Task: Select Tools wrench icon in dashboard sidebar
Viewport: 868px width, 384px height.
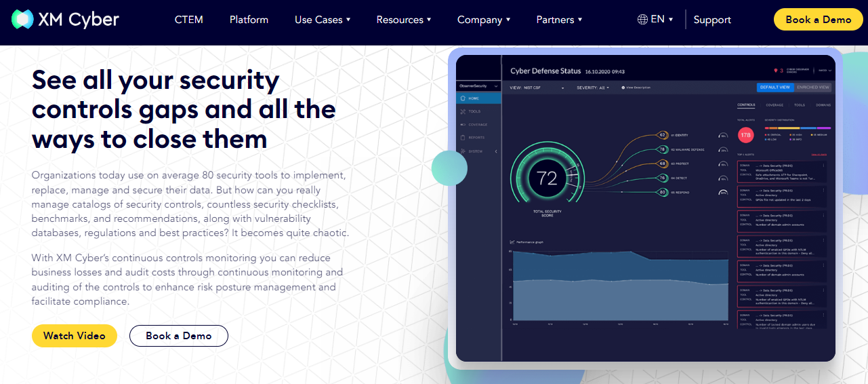Action: click(x=463, y=111)
